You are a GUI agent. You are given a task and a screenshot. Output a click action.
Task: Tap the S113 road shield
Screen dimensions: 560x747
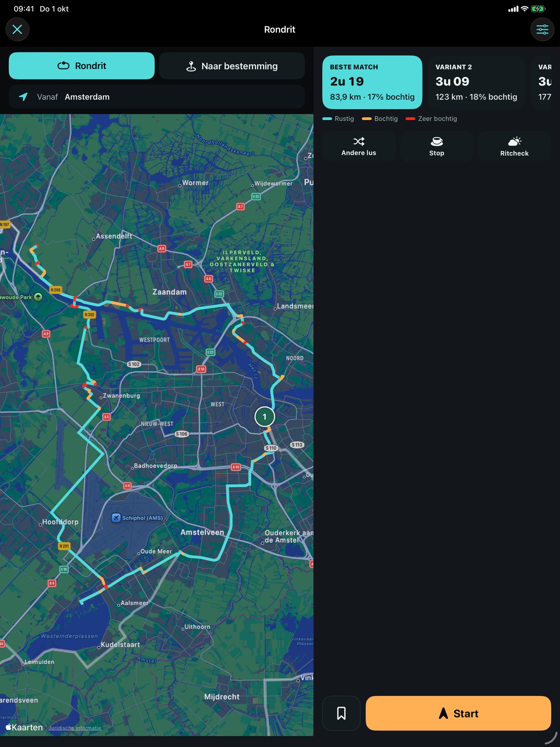pos(297,445)
